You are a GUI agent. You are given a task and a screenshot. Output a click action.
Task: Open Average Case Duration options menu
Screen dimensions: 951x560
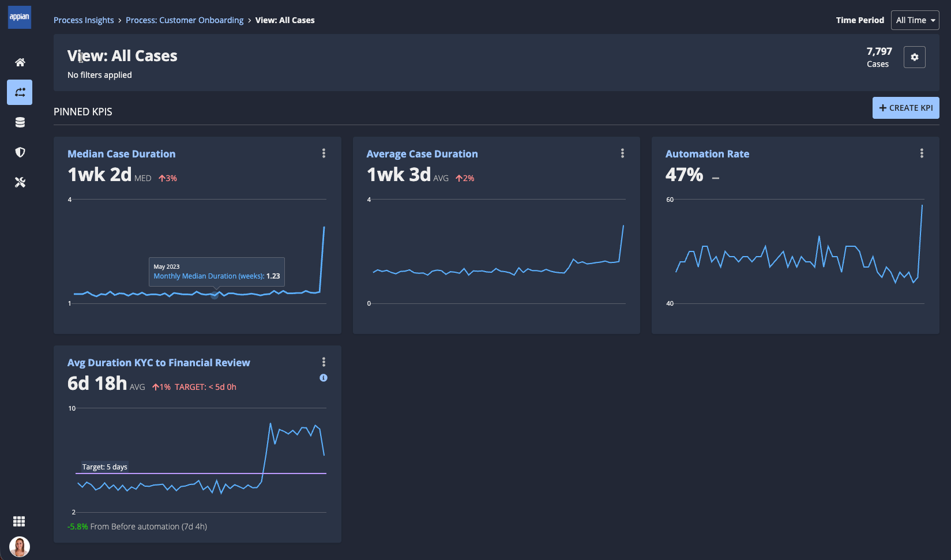(622, 153)
